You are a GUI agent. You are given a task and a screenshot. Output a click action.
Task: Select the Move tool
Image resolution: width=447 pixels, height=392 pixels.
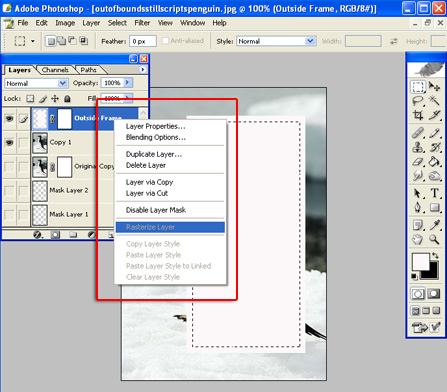click(434, 87)
